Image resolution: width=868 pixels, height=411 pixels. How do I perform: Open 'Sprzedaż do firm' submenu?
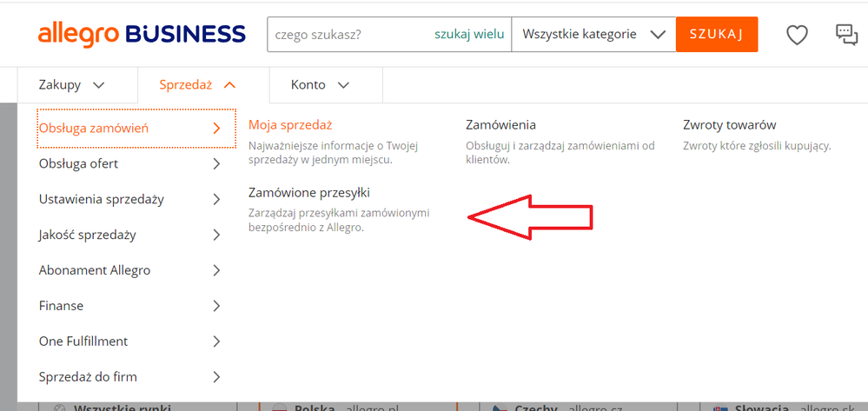129,377
